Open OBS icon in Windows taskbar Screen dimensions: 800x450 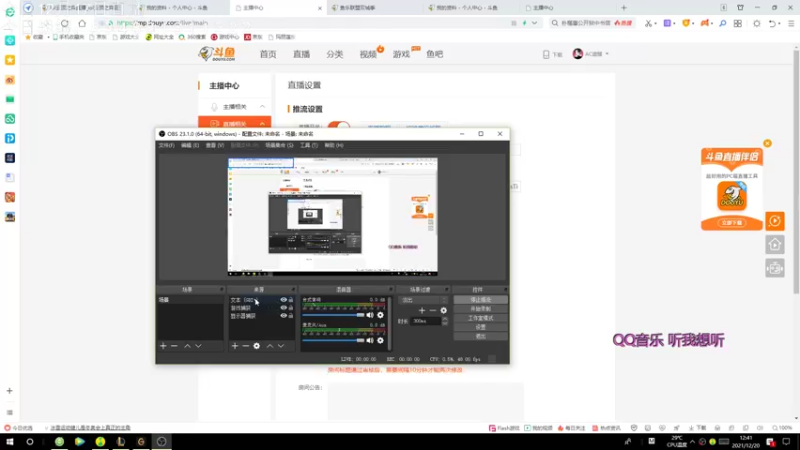tap(161, 442)
